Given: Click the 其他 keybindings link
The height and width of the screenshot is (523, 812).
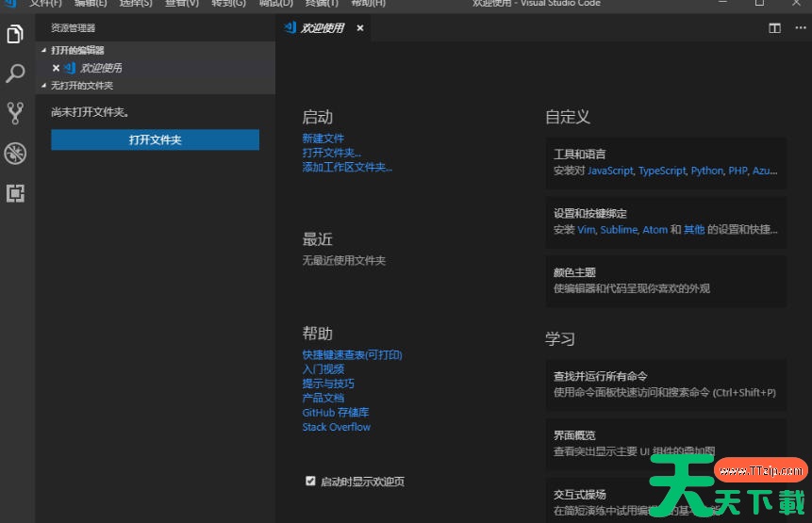Looking at the screenshot, I should [x=694, y=230].
